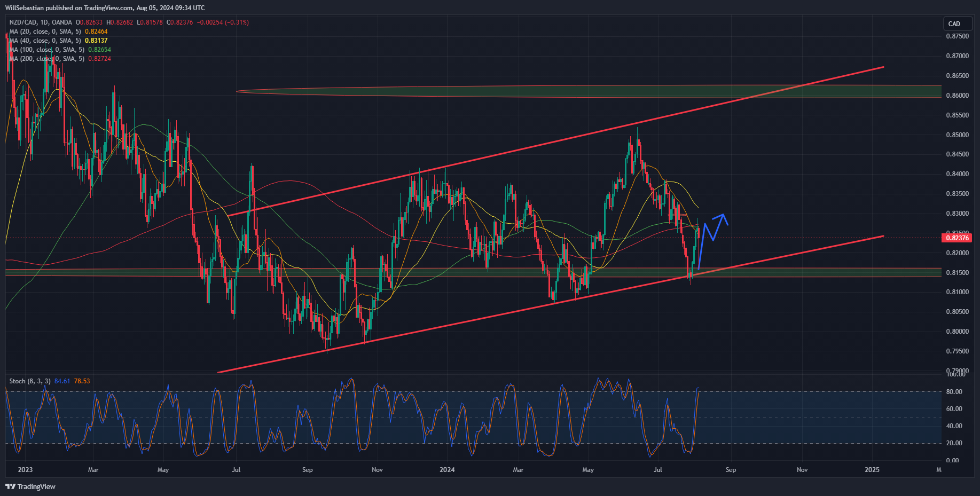Click the 0.84500 price axis label
The image size is (980, 496).
coord(957,154)
